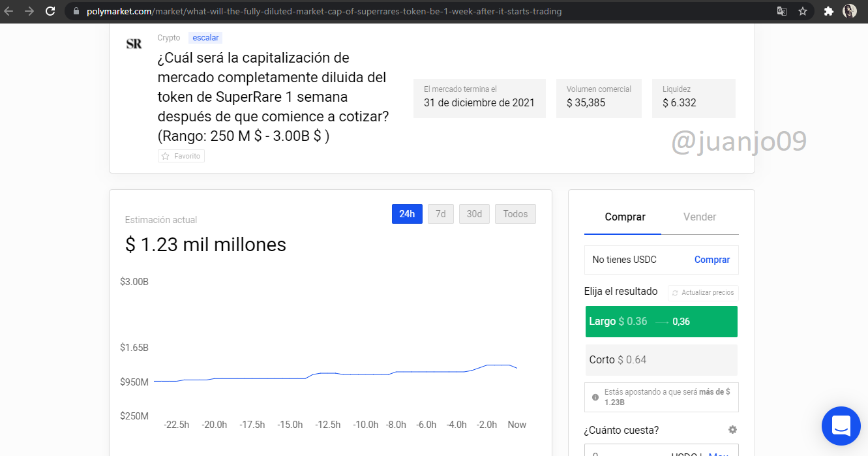Viewport: 868px width, 456px height.
Task: Click the $3.00B axis label
Action: click(134, 282)
